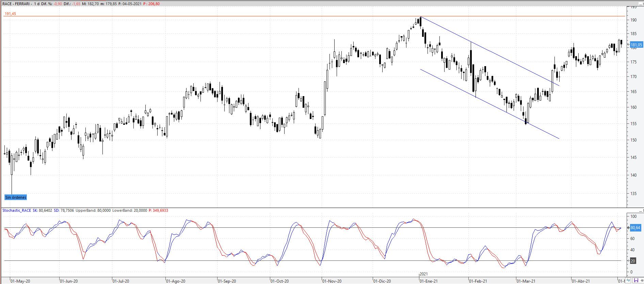Click the arrow beside the 20 lower band tag
Image resolution: width=644 pixels, height=284 pixels.
[x=628, y=261]
